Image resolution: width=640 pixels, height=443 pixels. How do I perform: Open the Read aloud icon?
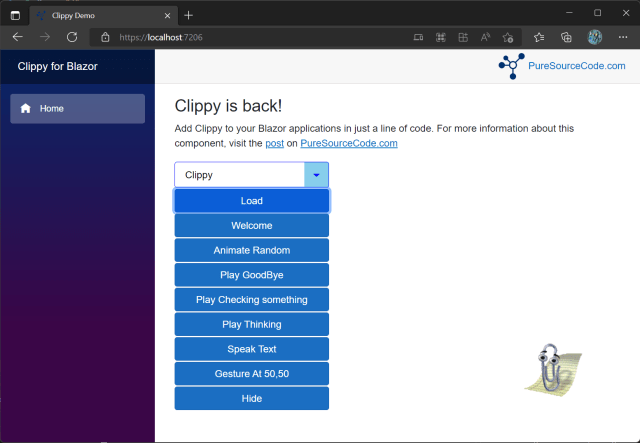[x=485, y=38]
